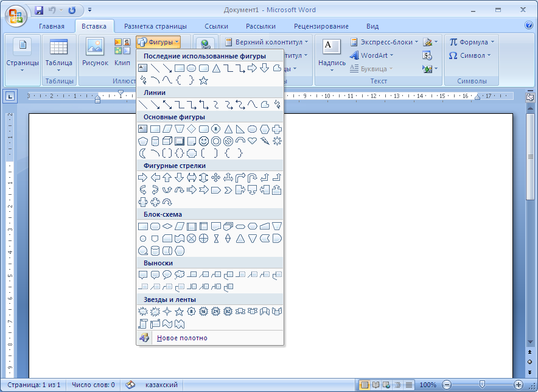Click the Office button
538x392 pixels.
16,16
